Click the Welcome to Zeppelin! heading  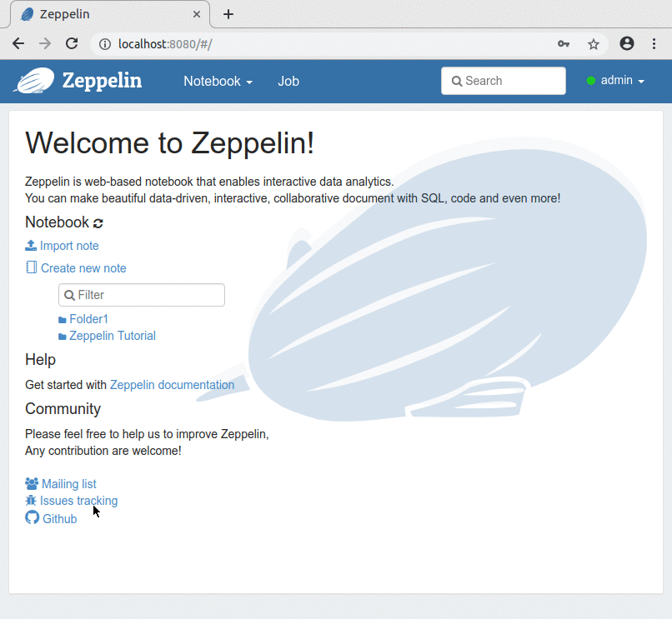170,142
